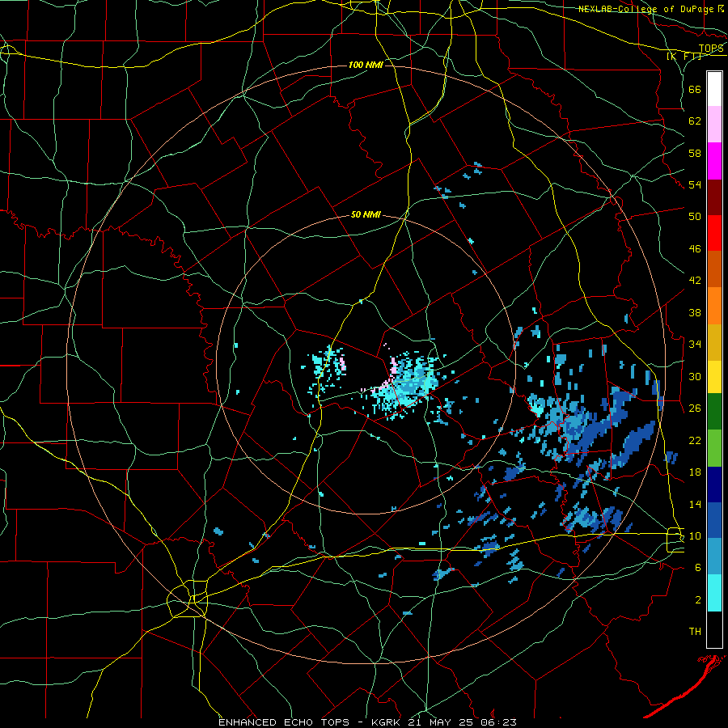The height and width of the screenshot is (728, 728).
Task: Click the "6" legend value
Action: tap(697, 568)
